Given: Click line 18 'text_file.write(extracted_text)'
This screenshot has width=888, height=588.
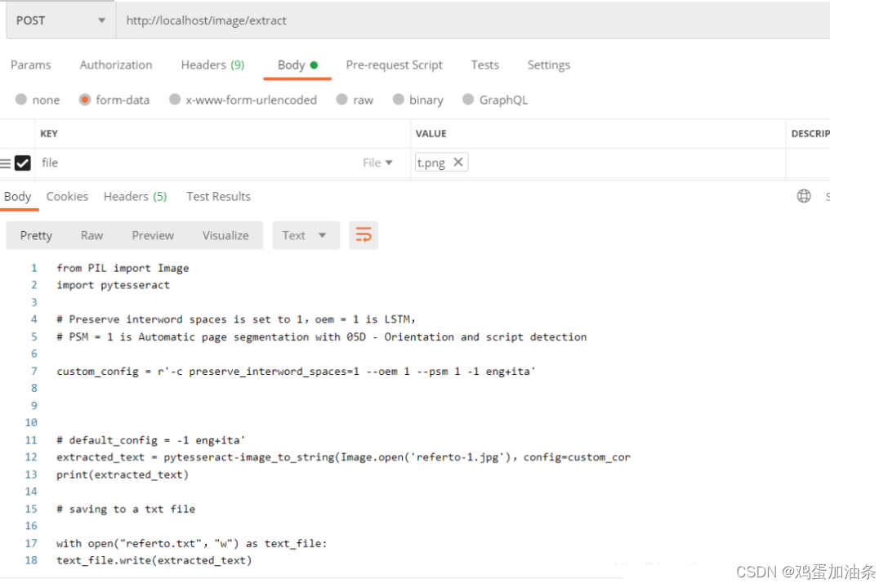Looking at the screenshot, I should pos(154,561).
